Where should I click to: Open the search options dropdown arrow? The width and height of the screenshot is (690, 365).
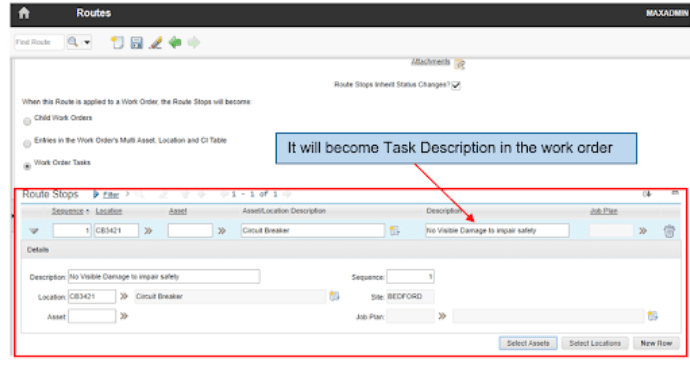pos(87,42)
